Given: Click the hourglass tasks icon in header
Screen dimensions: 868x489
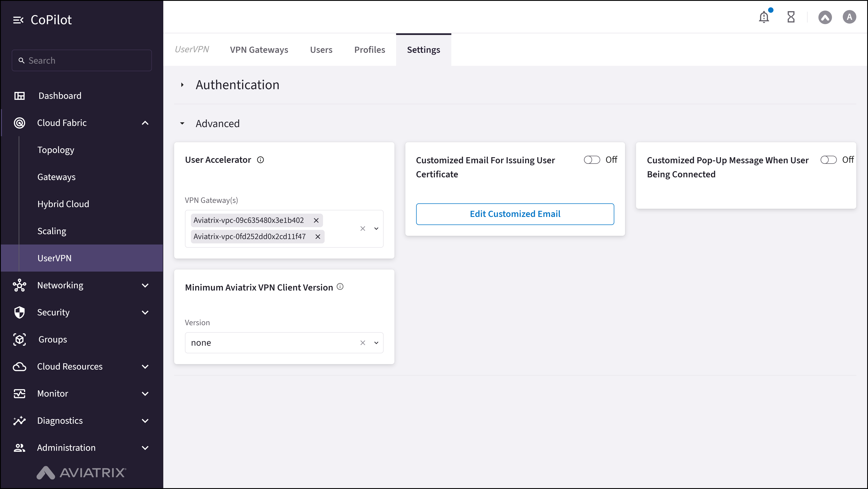Looking at the screenshot, I should (x=791, y=17).
